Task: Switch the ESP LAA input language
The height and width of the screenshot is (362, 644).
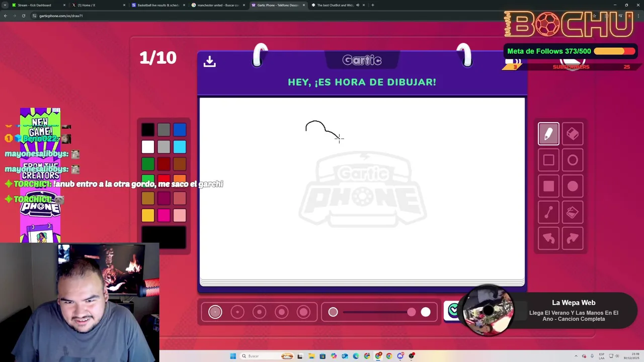Action: pos(602,356)
